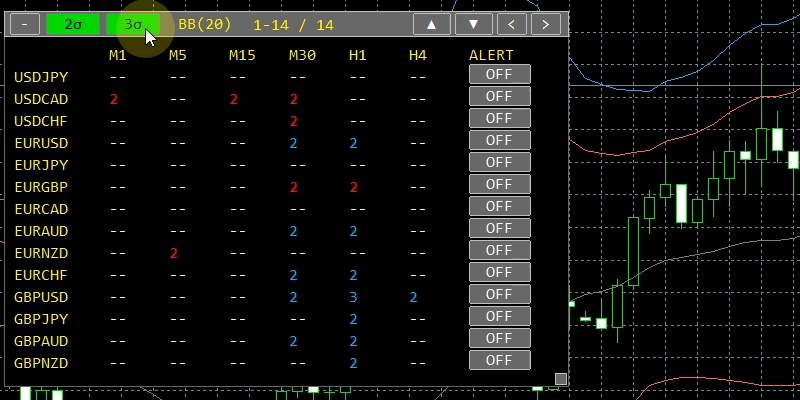Toggle the EURUSD alert OFF button
The height and width of the screenshot is (400, 800).
tap(499, 140)
